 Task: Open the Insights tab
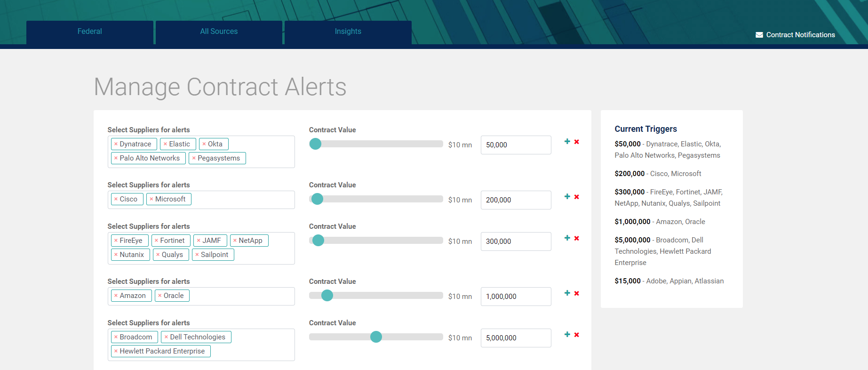(x=348, y=32)
